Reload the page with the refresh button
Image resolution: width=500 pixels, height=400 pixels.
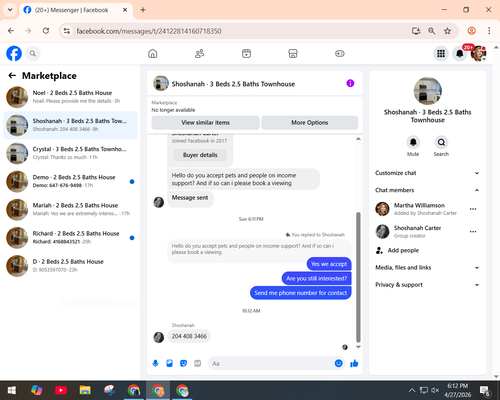(46, 31)
